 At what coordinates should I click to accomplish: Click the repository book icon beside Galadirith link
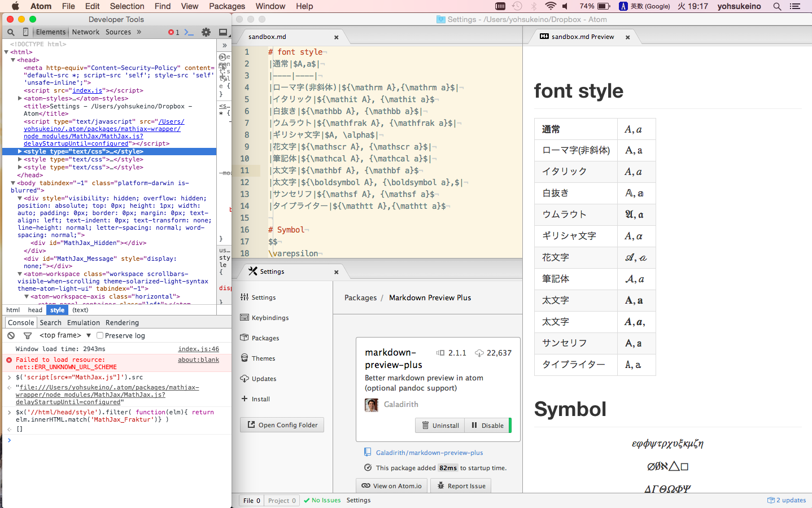[x=368, y=452]
